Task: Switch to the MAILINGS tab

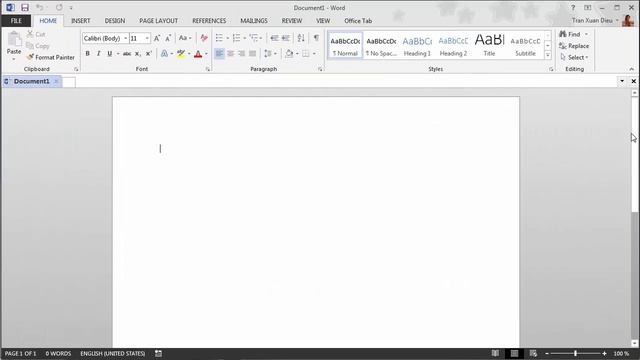Action: point(254,21)
